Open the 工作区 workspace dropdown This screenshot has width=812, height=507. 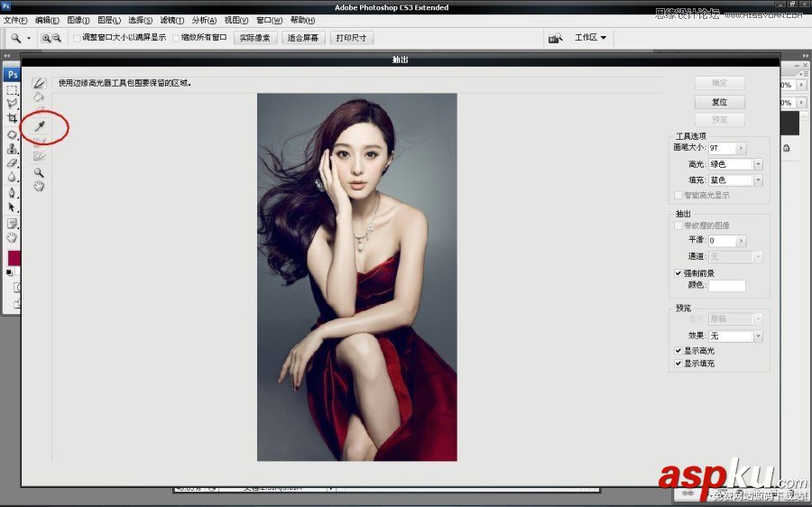[590, 38]
